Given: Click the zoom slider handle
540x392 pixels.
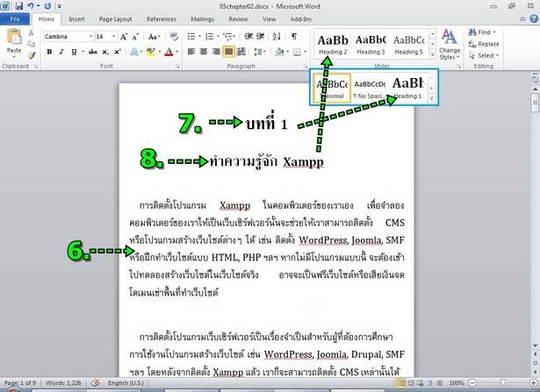Looking at the screenshot, I should point(503,382).
